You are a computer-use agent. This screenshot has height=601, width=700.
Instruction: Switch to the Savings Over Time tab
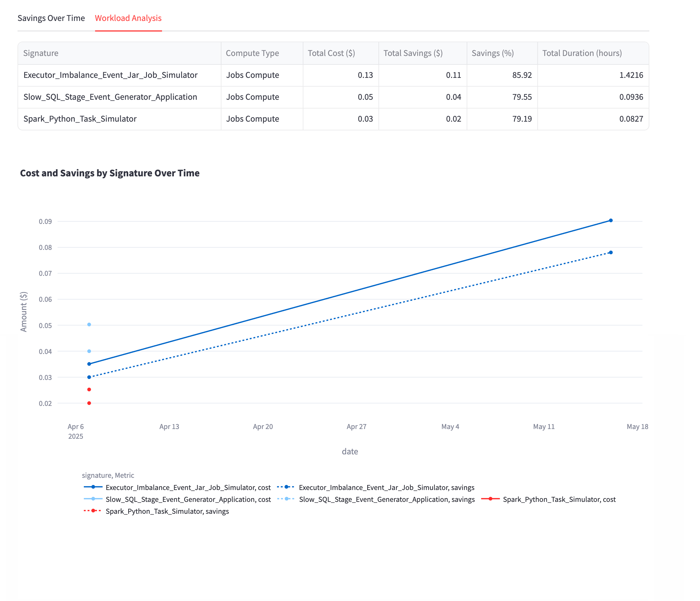pos(51,18)
